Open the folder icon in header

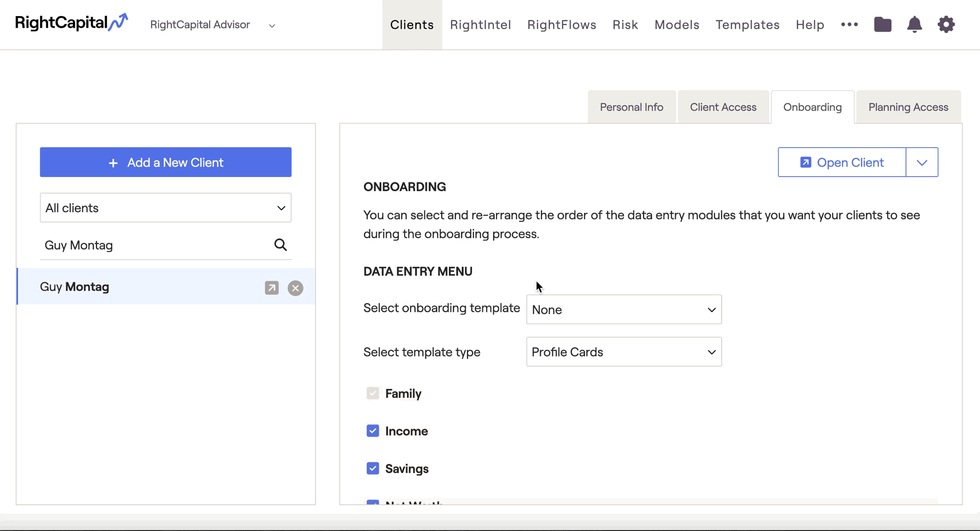882,25
